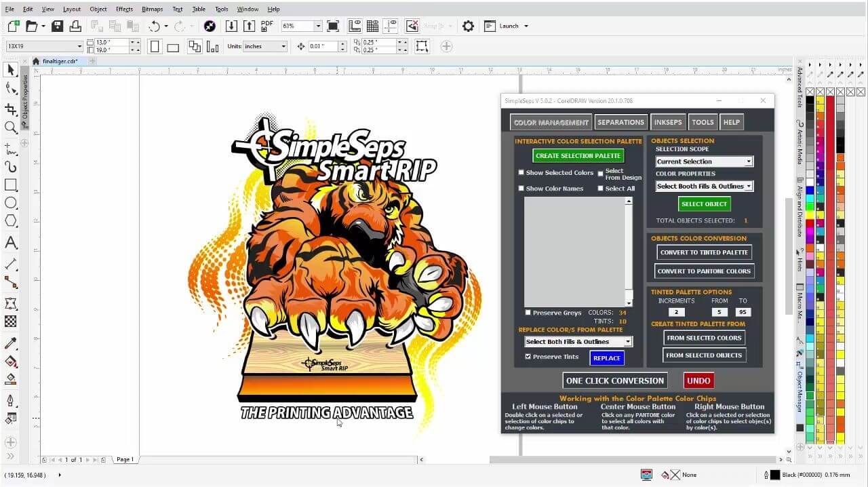Viewport: 868px width, 487px height.
Task: Open Options gear icon
Action: 468,26
